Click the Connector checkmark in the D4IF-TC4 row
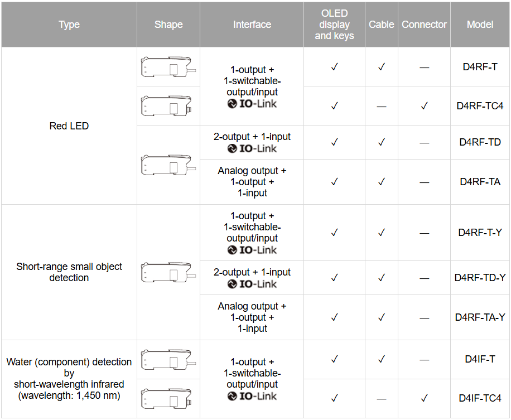The image size is (511, 420). pos(424,398)
